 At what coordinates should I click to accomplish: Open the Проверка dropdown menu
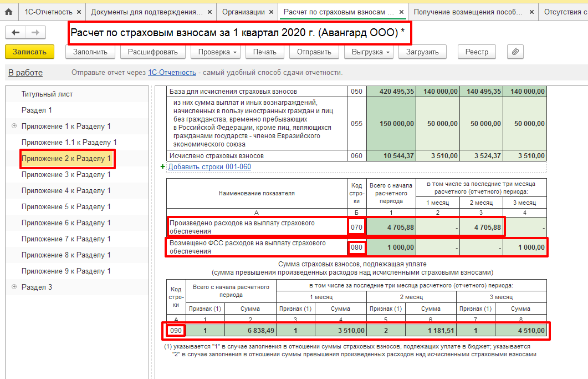point(216,52)
